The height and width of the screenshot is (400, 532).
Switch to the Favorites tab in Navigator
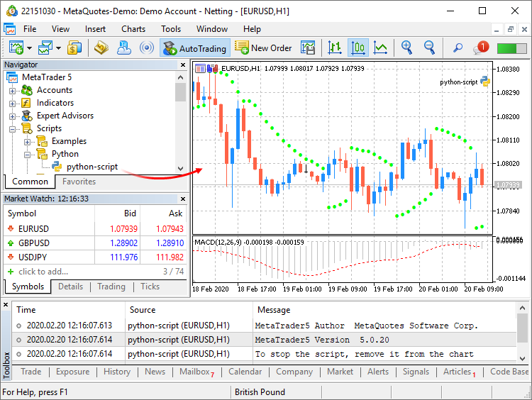[x=79, y=182]
